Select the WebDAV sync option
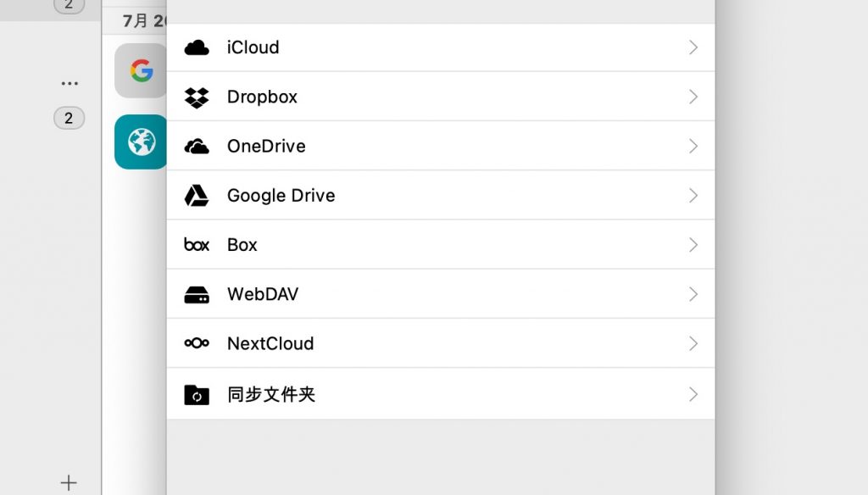 coord(441,294)
